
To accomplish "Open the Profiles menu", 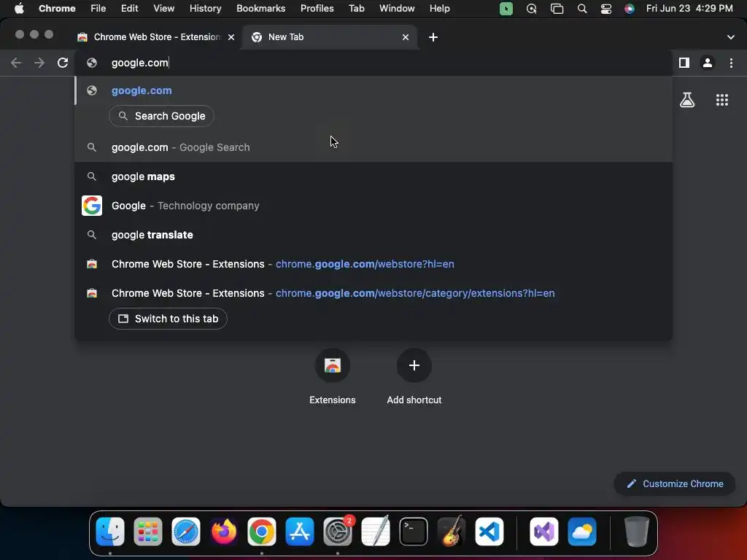I will pos(317,9).
